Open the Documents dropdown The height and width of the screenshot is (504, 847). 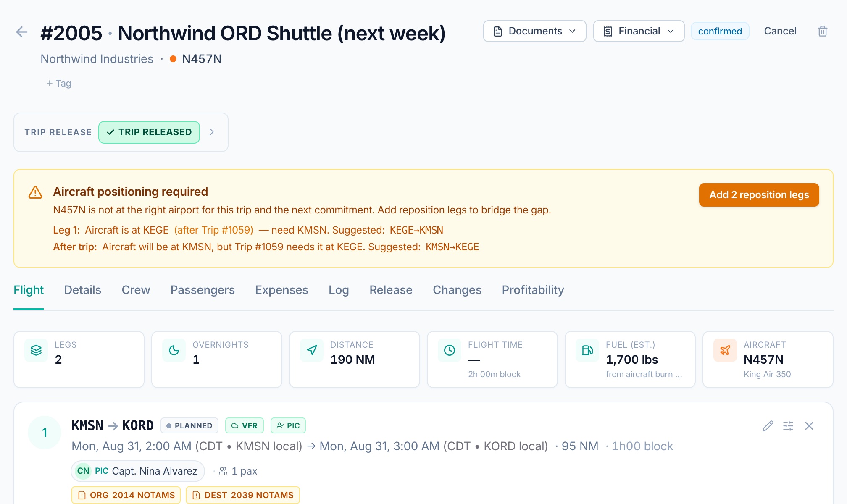[x=534, y=31]
